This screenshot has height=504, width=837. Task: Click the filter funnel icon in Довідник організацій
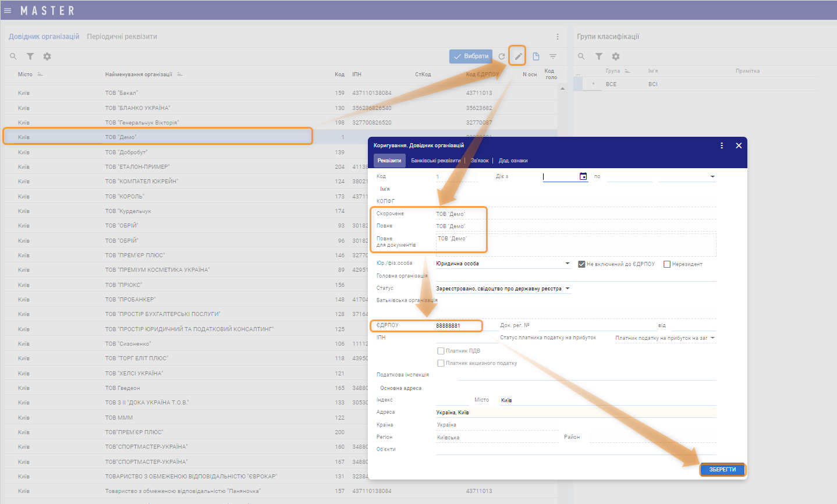(30, 56)
